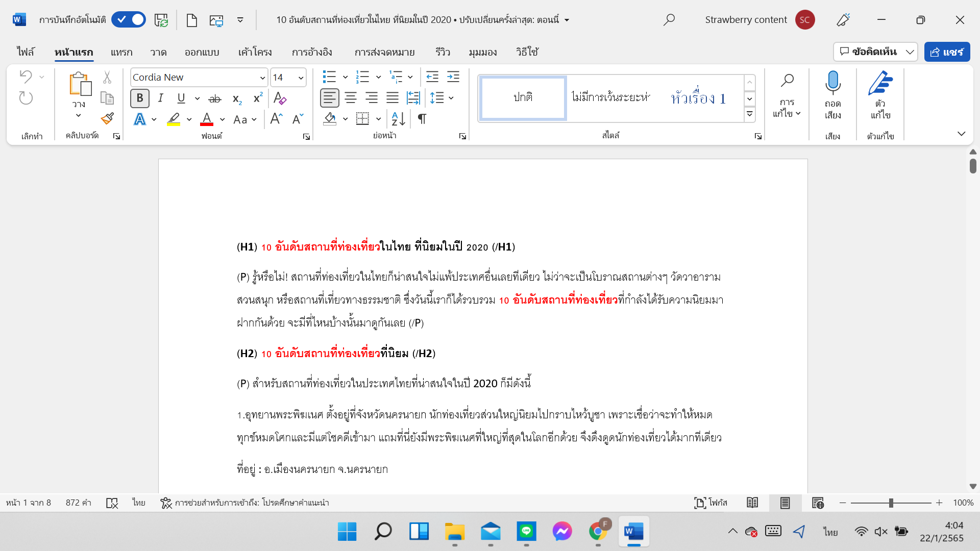Screen dimensions: 980x551
Task: Open the font color dropdown arrow
Action: pos(223,119)
